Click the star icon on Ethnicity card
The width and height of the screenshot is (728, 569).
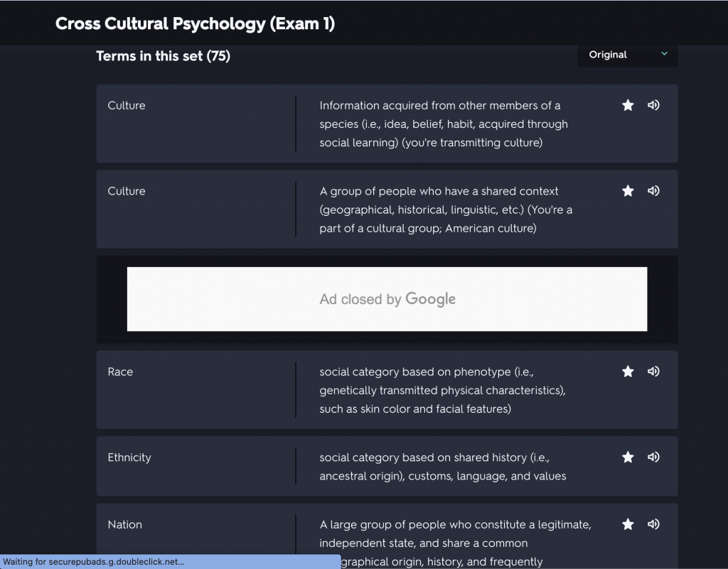click(x=628, y=457)
